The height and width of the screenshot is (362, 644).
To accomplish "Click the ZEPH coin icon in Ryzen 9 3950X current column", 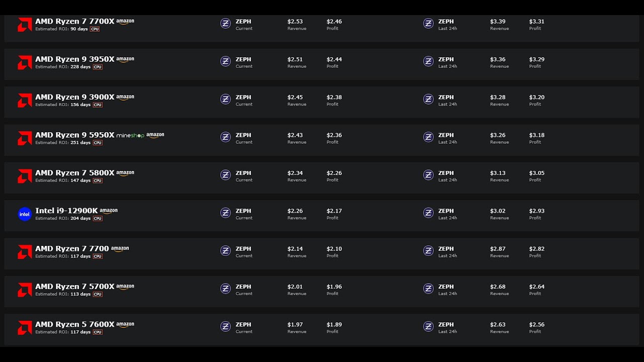I will tap(225, 61).
